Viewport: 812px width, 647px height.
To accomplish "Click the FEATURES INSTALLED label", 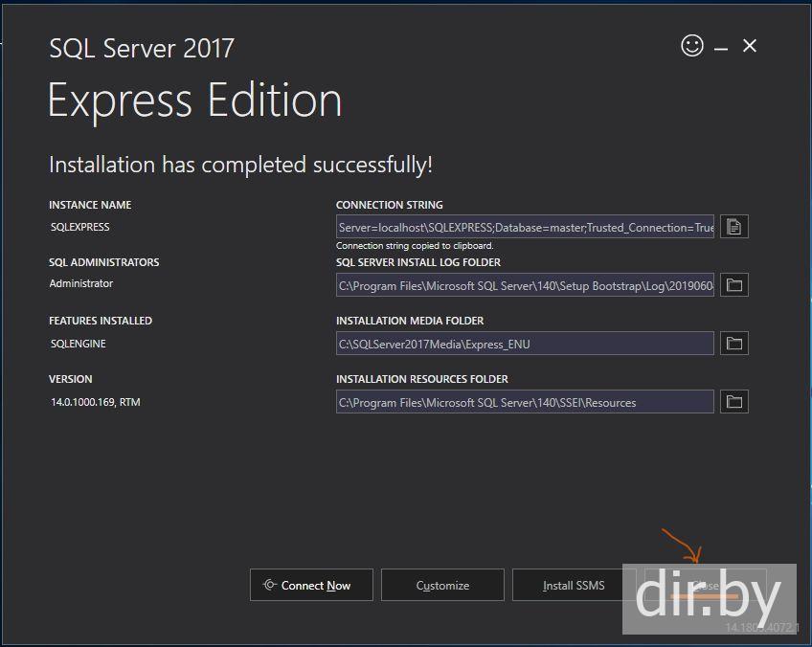I will tap(101, 321).
